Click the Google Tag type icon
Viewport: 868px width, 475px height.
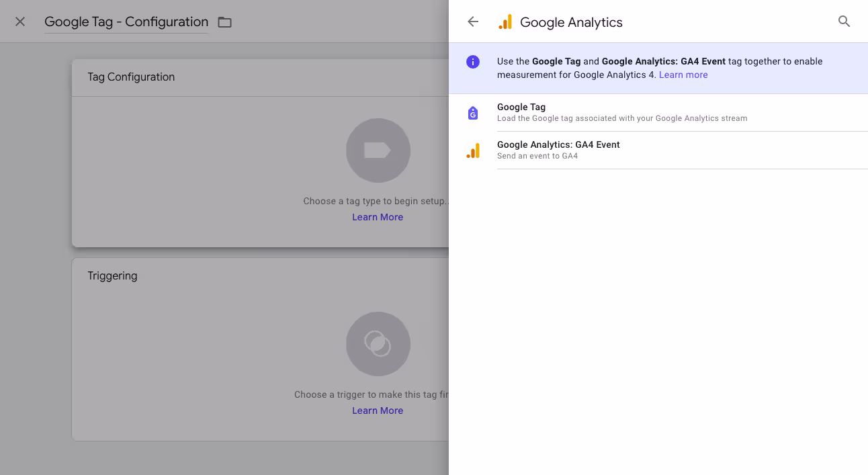tap(473, 113)
